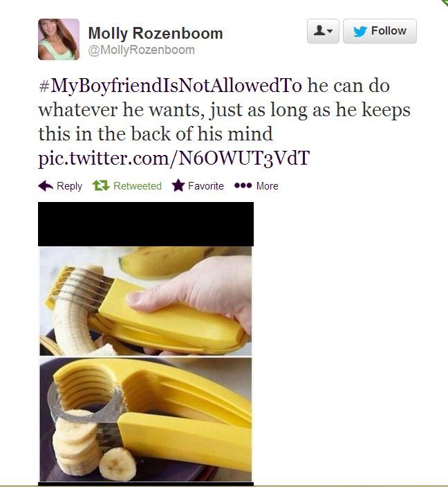448x487 pixels.
Task: Open the bottom sliced banana photo
Action: click(x=146, y=420)
